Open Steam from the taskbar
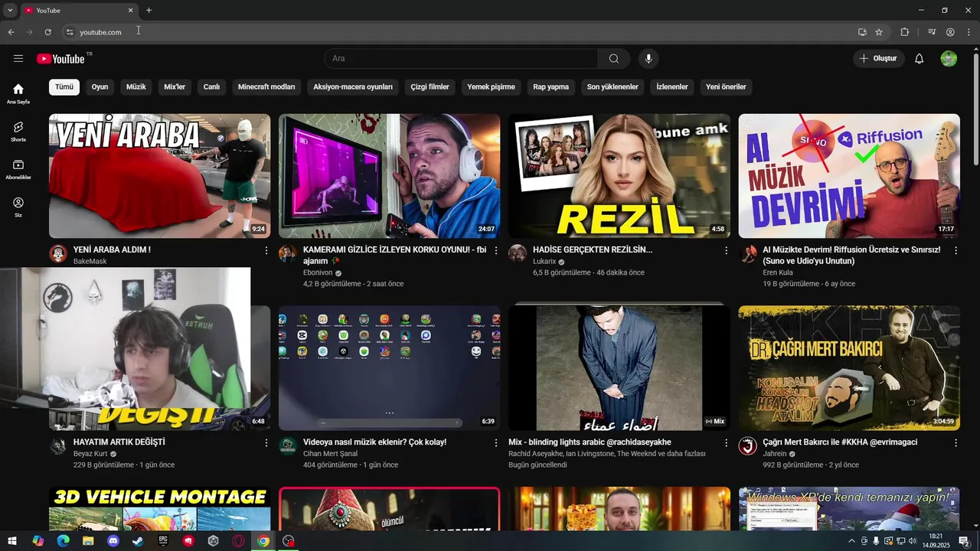This screenshot has width=980, height=551. click(x=138, y=541)
